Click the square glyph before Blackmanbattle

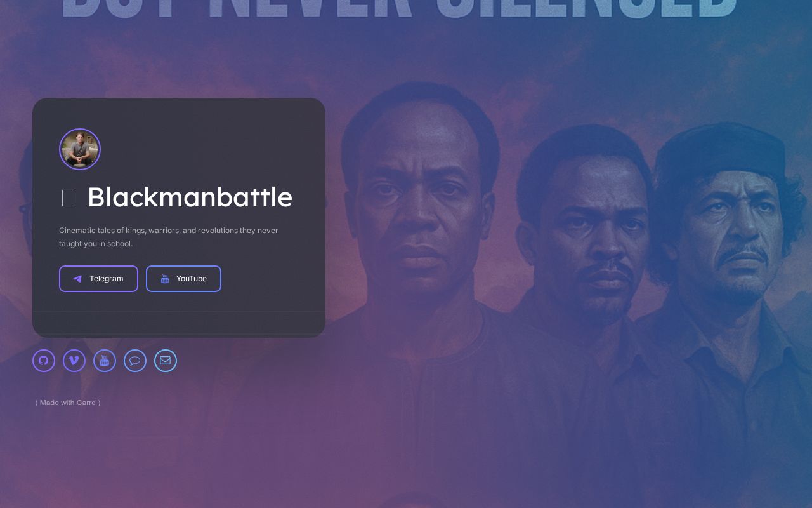(x=69, y=198)
